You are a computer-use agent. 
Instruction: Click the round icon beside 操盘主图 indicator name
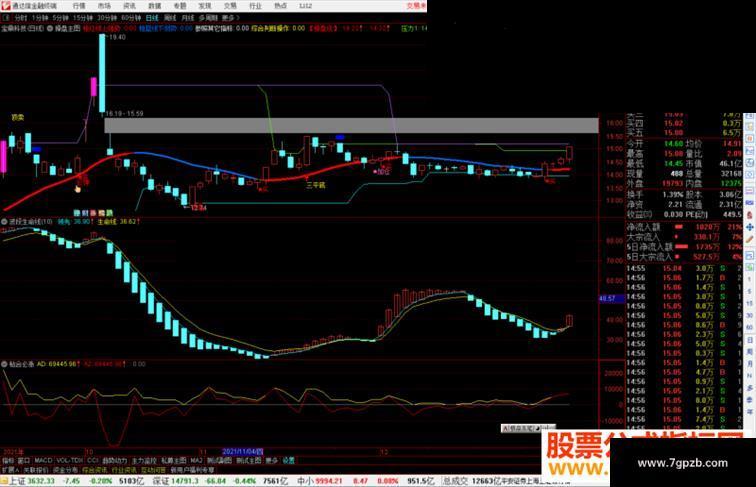point(50,28)
